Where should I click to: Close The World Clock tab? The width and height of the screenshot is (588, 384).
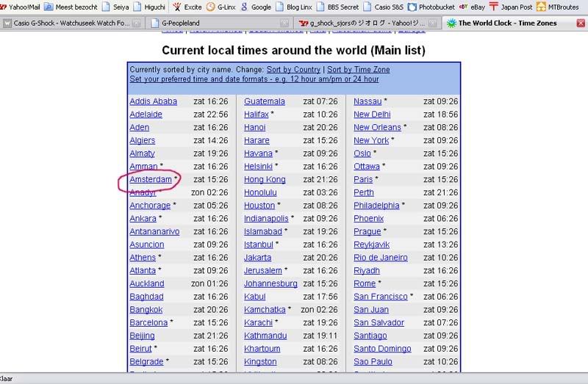(x=581, y=23)
